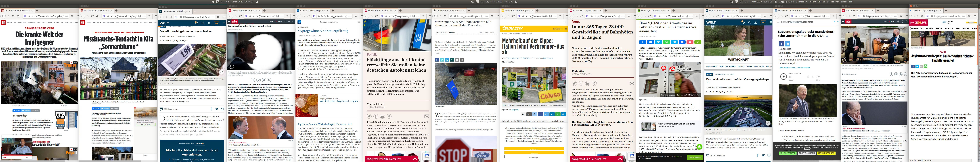The image size is (980, 162).
Task: Toggle reader view in Mehrheit auf der Kippe window
Action: click(551, 16)
